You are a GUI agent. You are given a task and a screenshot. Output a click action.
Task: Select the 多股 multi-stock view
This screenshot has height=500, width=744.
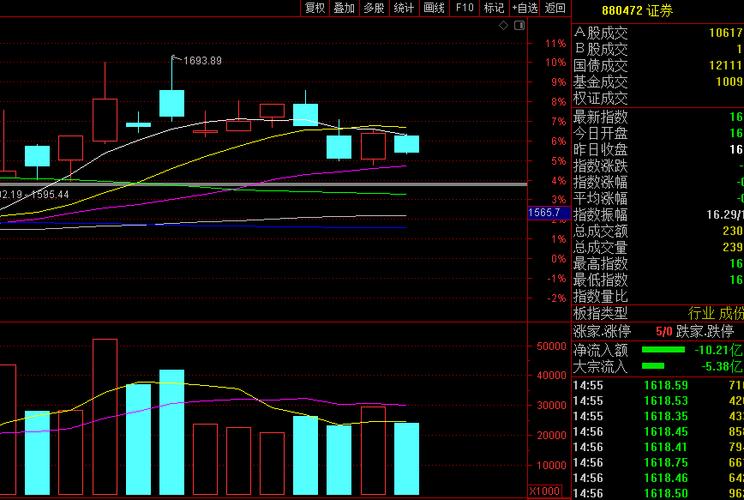[x=374, y=8]
